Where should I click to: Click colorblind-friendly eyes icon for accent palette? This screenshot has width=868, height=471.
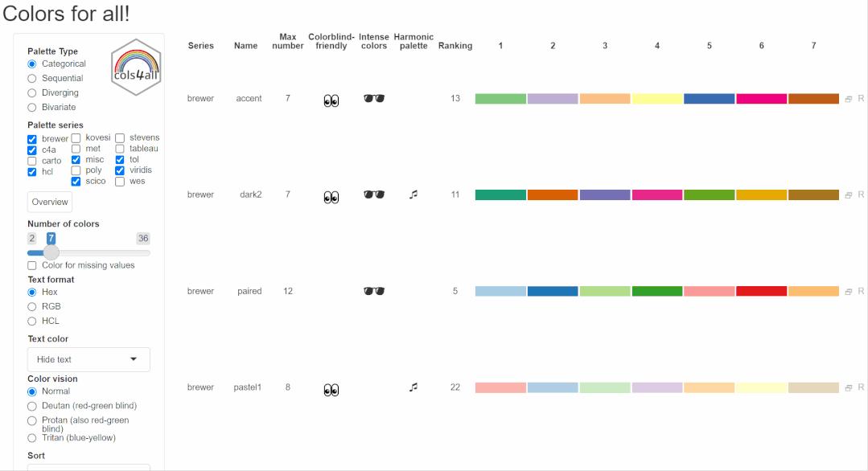click(331, 100)
